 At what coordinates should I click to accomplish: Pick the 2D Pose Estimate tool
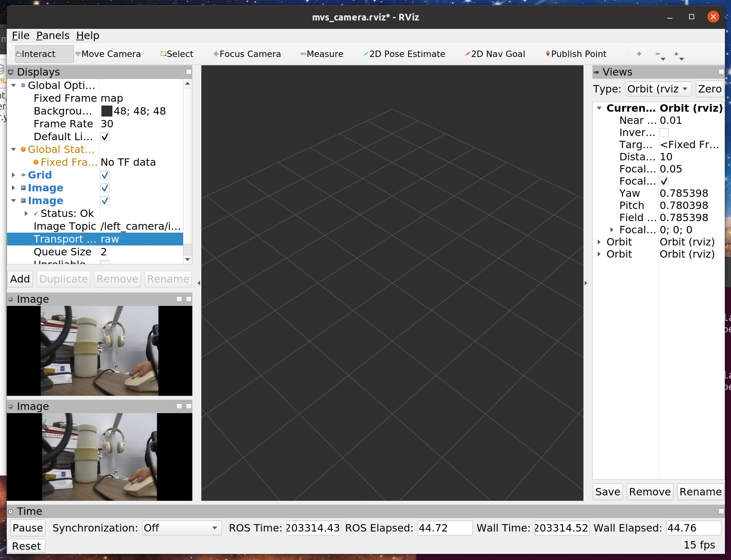pos(404,54)
